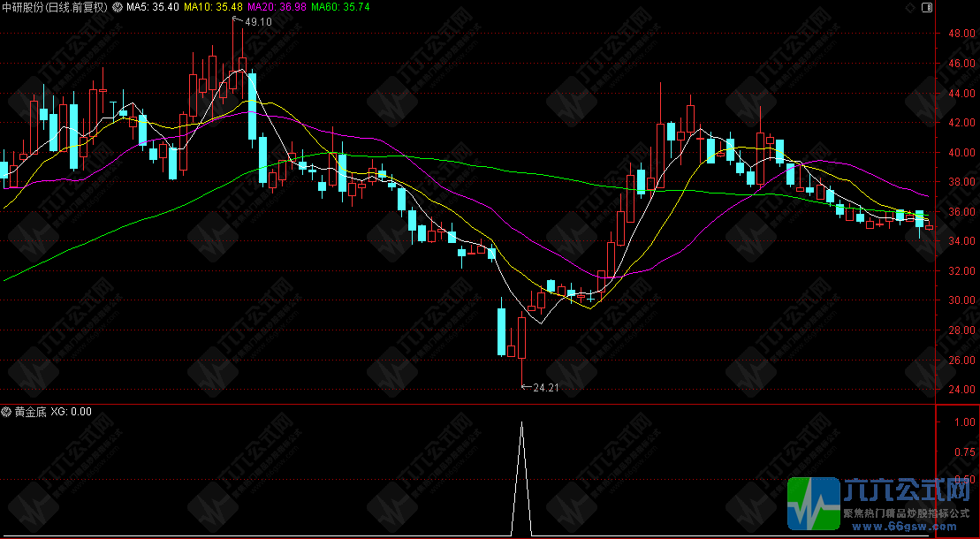Select the green MA60: 35.74 label

(340, 7)
